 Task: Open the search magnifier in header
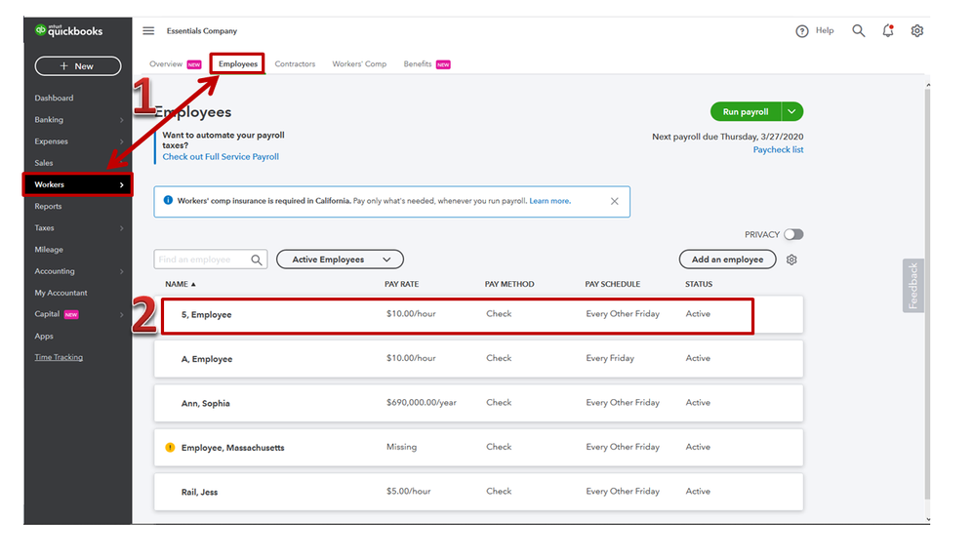(x=859, y=30)
